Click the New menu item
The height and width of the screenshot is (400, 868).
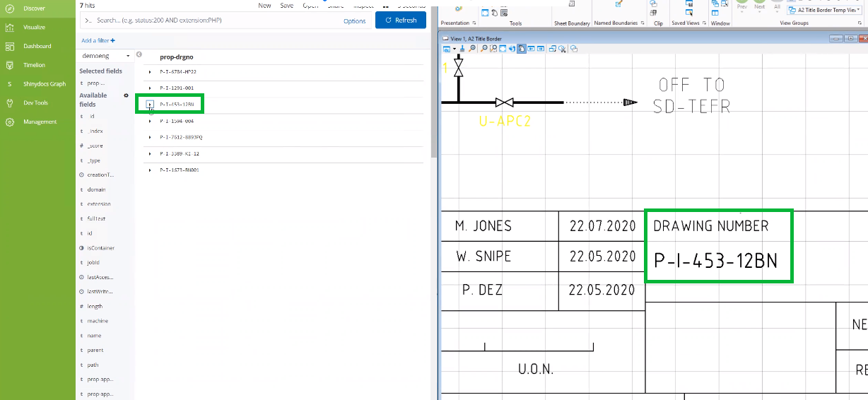point(264,5)
